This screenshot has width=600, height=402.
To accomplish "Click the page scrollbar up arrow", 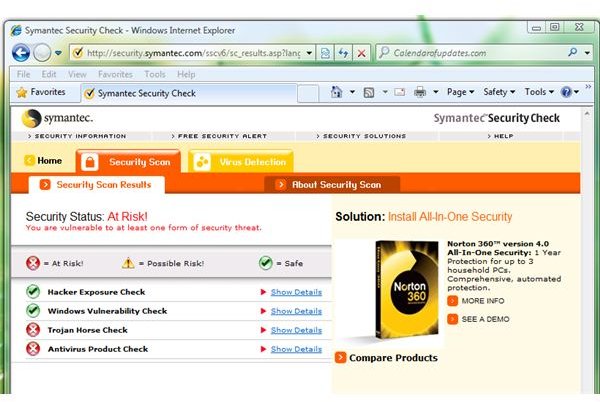I will pyautogui.click(x=587, y=113).
